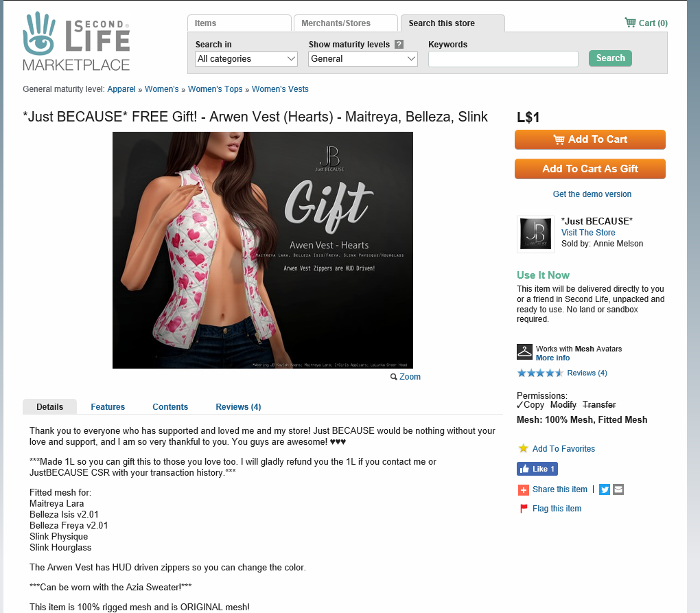Image resolution: width=700 pixels, height=613 pixels.
Task: Click the Second Life Marketplace hand logo
Action: (x=39, y=34)
